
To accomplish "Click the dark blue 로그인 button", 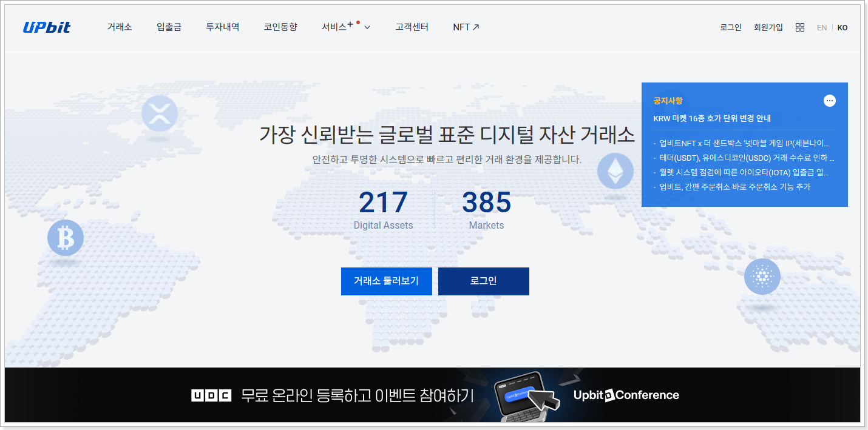I will pyautogui.click(x=484, y=281).
